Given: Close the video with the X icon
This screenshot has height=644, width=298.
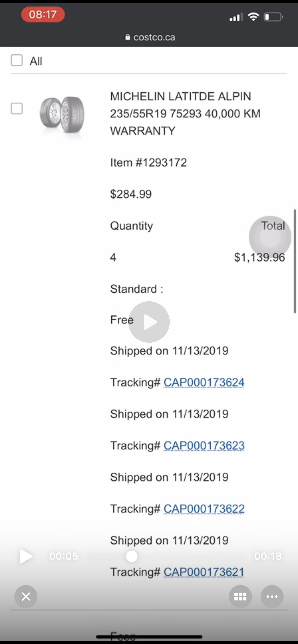Looking at the screenshot, I should [x=26, y=597].
